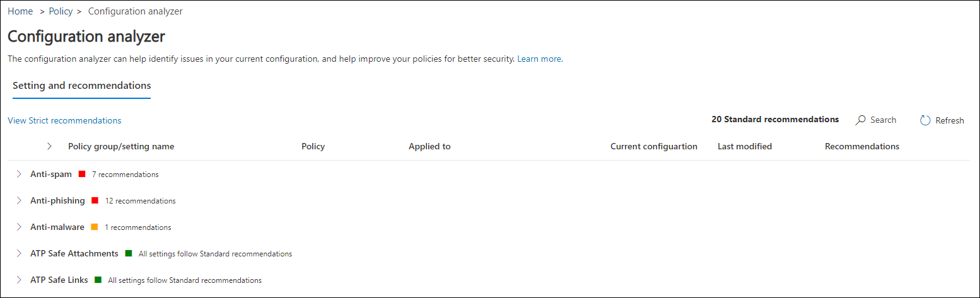Click the Search magnifier icon

point(860,120)
